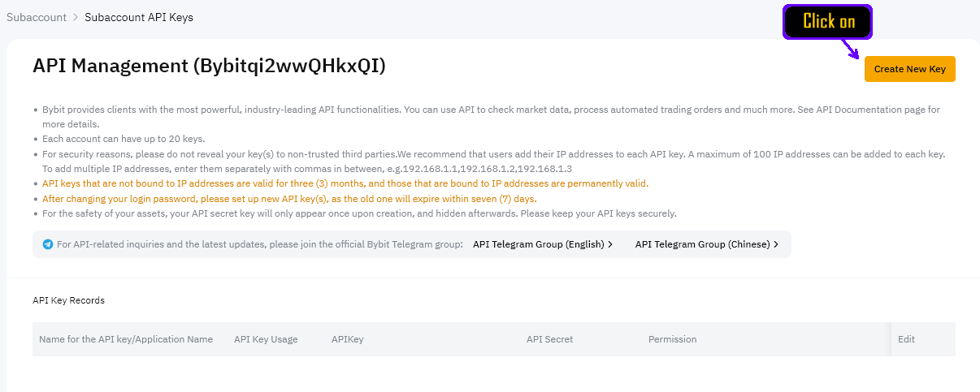Viewport: 980px width, 392px height.
Task: Click the API Key Records section title
Action: coord(68,300)
